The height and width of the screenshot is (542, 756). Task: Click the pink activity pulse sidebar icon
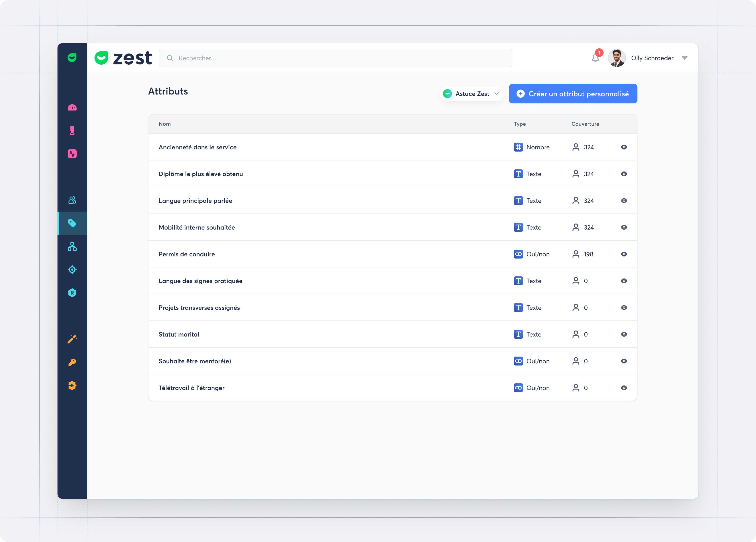[72, 154]
